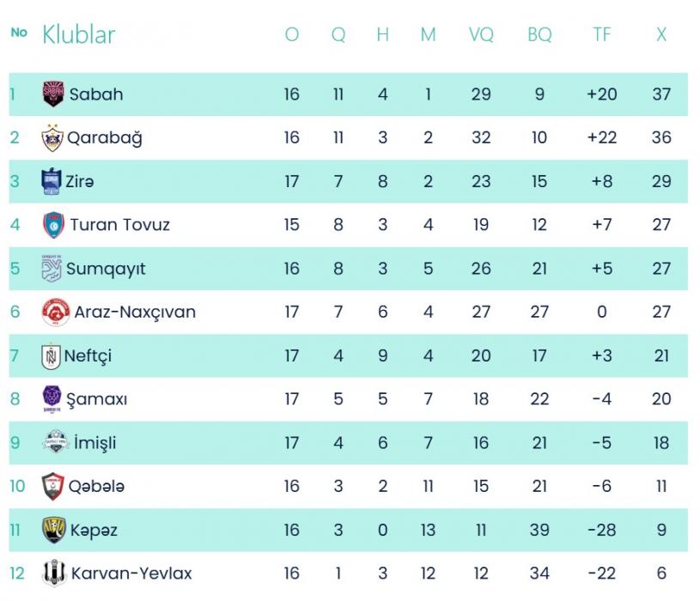
Task: Open the Qəbələ club crest
Action: [53, 487]
